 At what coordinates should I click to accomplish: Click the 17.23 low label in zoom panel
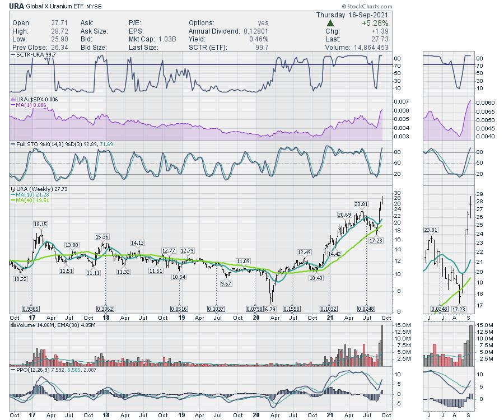coord(459,309)
